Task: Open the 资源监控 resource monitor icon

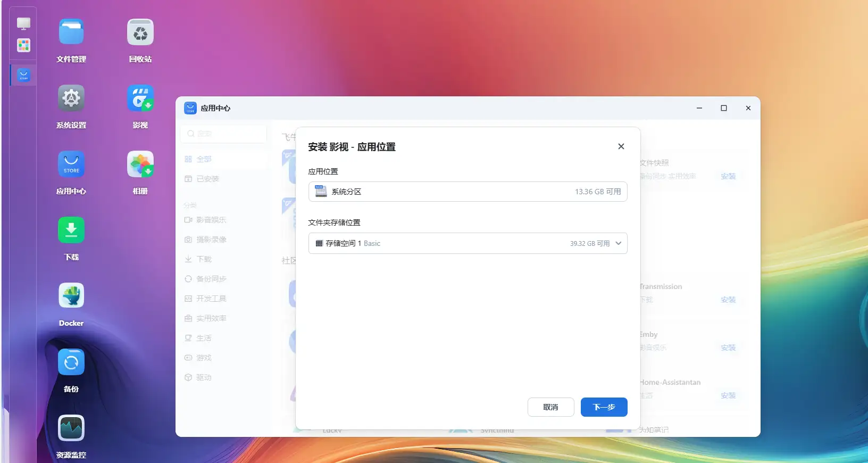Action: pos(71,428)
